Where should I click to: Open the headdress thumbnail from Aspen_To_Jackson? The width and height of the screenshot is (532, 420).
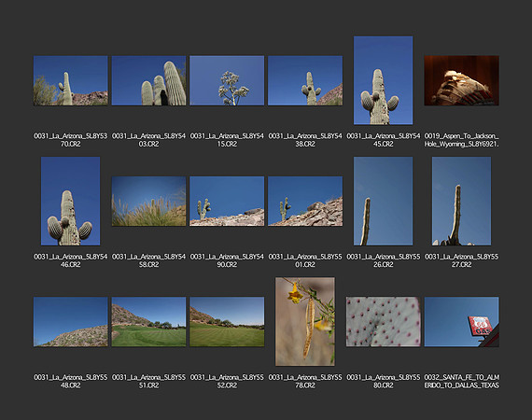point(461,81)
